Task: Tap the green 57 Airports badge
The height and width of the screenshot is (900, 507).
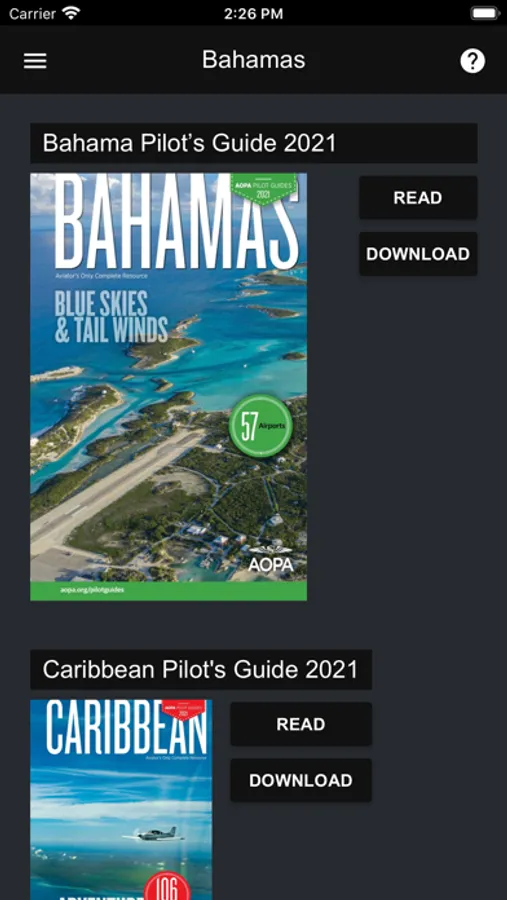Action: [x=261, y=426]
